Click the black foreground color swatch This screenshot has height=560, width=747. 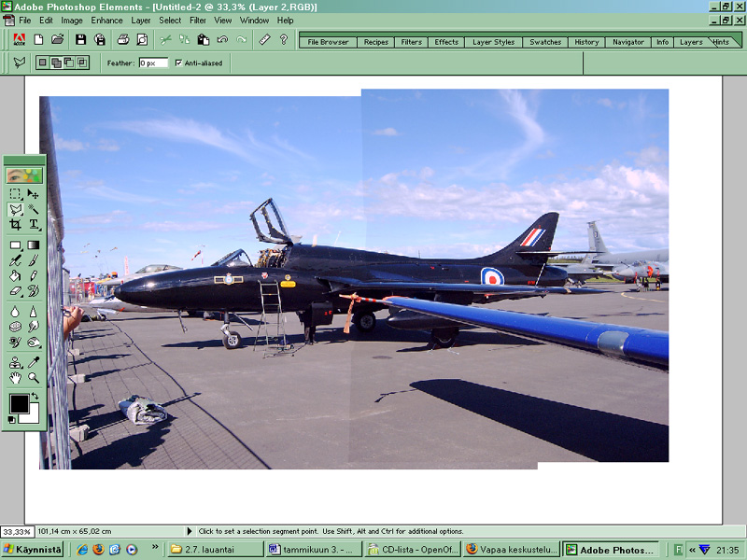point(19,404)
